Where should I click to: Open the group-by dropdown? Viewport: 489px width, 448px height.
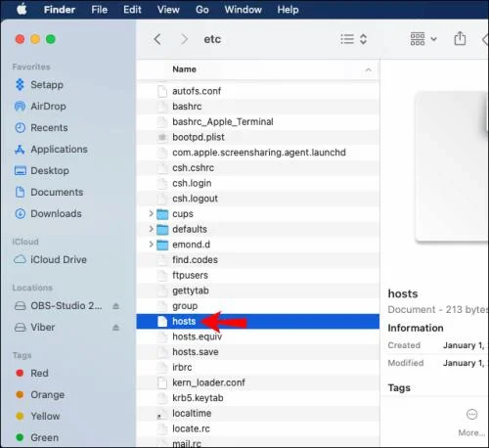click(x=423, y=39)
